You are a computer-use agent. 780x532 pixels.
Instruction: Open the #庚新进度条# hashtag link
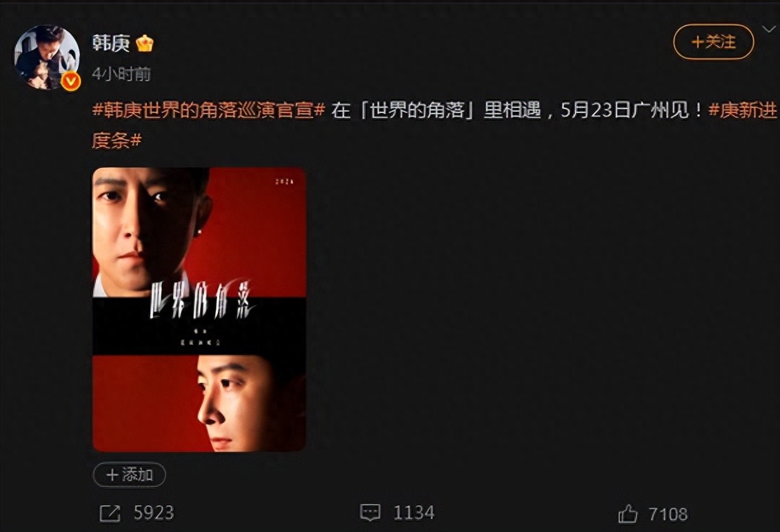(434, 125)
